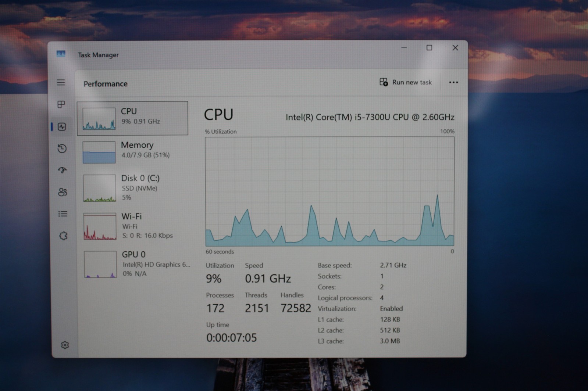
Task: Close the Task Manager window
Action: click(x=455, y=48)
